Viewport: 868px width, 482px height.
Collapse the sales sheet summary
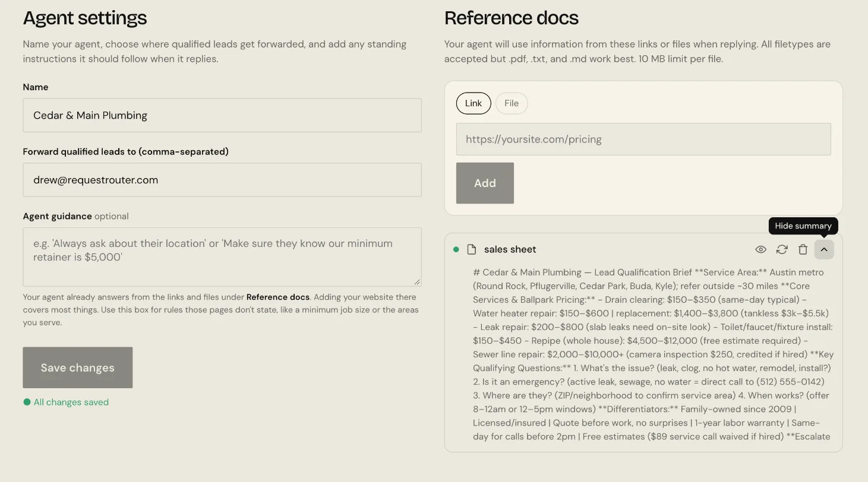pos(824,250)
